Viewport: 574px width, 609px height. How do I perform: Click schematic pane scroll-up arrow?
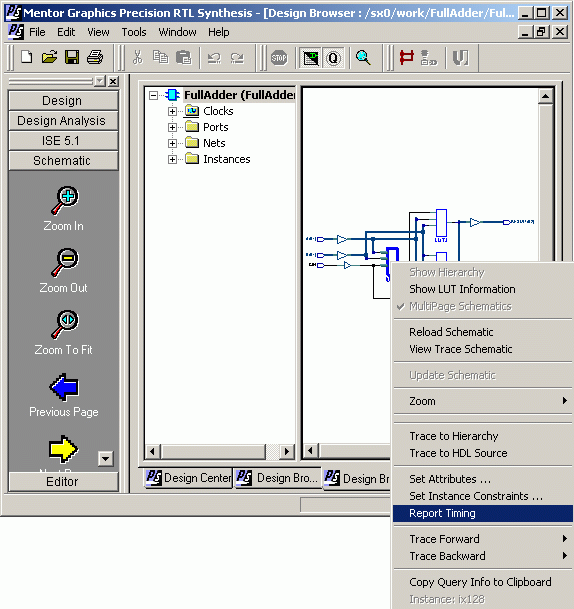coord(546,96)
